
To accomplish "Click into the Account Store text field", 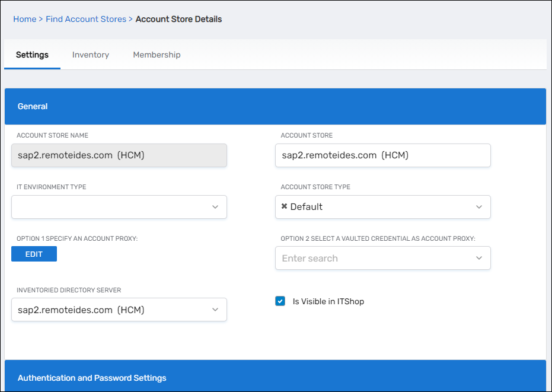I will [382, 155].
